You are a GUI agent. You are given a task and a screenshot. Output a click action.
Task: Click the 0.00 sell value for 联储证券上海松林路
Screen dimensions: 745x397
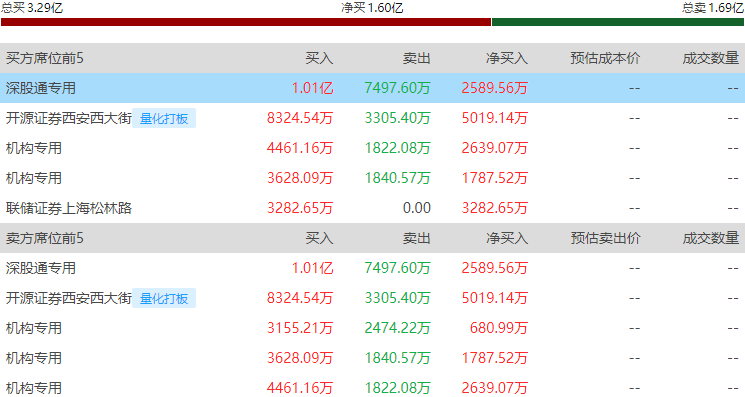(x=417, y=208)
